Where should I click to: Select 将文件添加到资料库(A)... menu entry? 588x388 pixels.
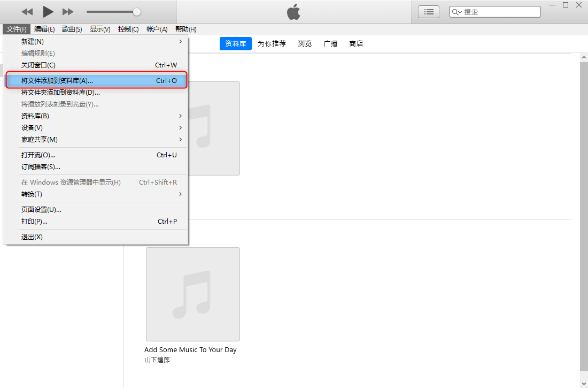point(96,80)
